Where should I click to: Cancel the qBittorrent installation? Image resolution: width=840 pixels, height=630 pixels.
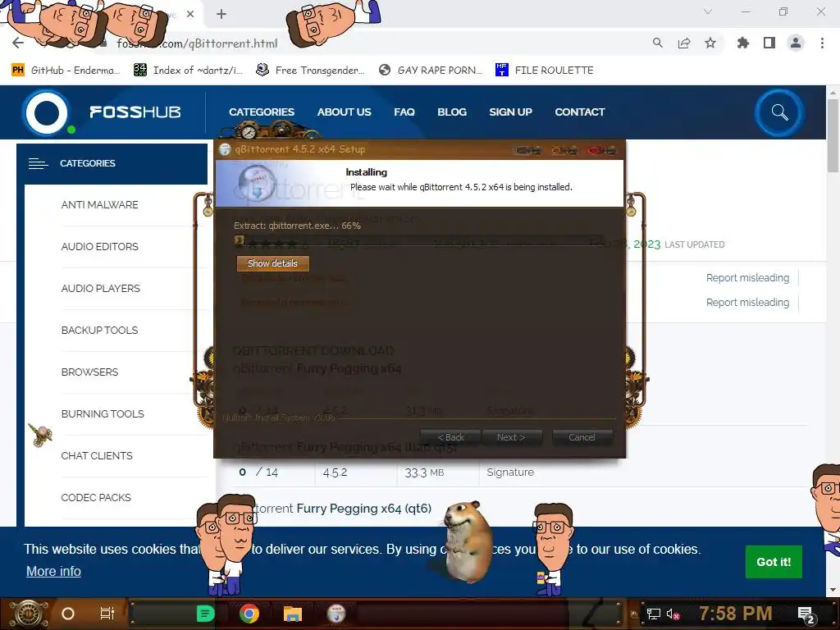[582, 437]
